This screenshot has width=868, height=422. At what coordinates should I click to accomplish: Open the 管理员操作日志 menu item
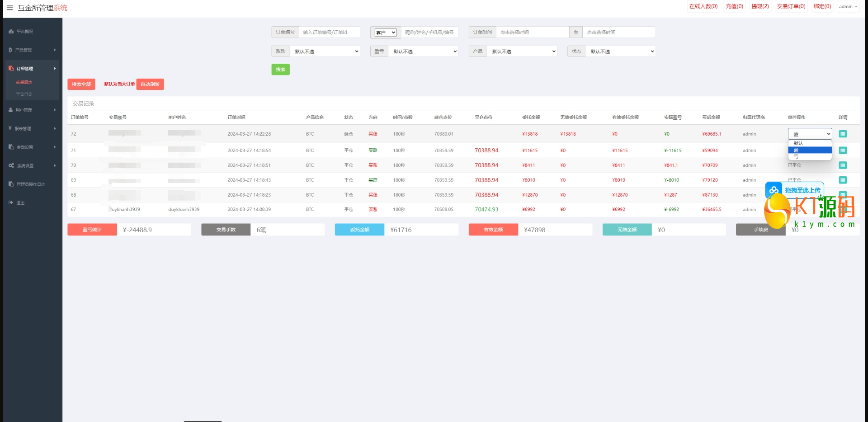(x=31, y=184)
